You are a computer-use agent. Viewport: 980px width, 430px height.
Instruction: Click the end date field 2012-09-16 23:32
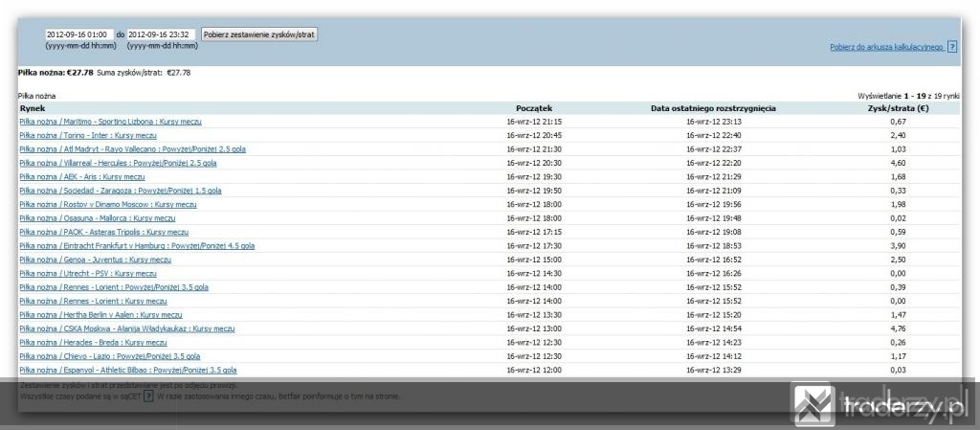click(161, 34)
